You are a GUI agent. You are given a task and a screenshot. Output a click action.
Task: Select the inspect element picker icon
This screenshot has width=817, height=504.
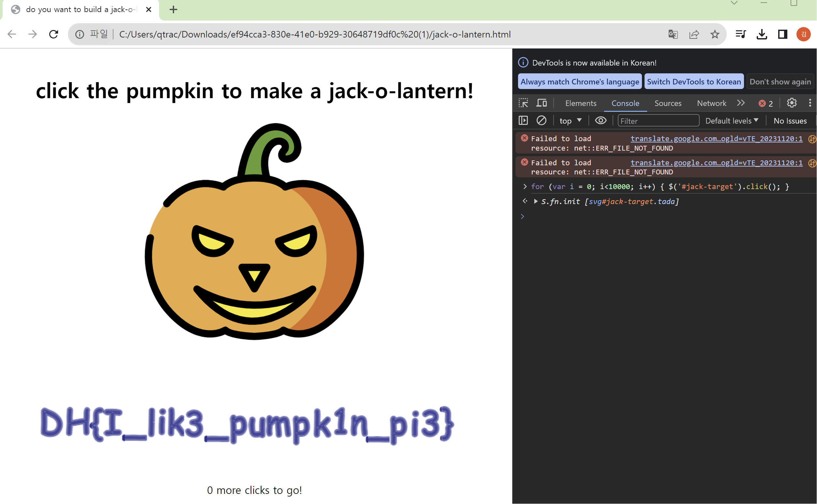(523, 103)
